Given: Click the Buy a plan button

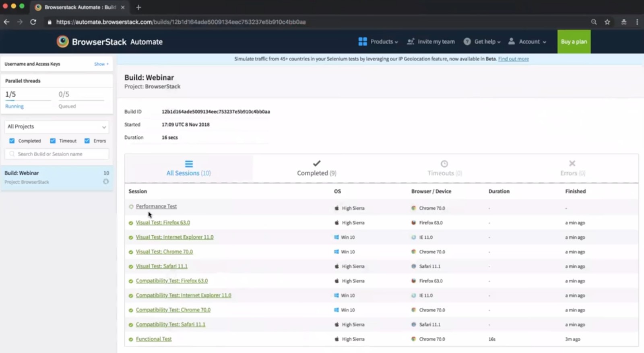Looking at the screenshot, I should [x=574, y=42].
